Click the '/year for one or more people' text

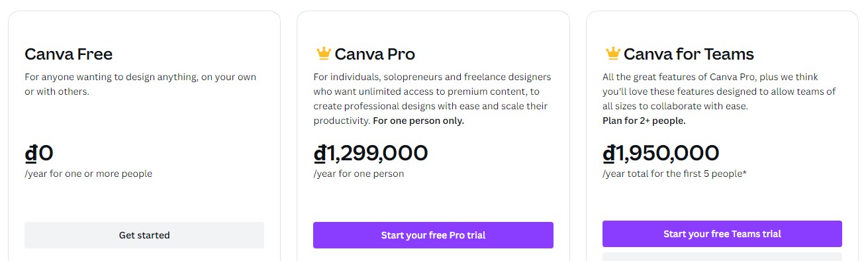point(88,174)
